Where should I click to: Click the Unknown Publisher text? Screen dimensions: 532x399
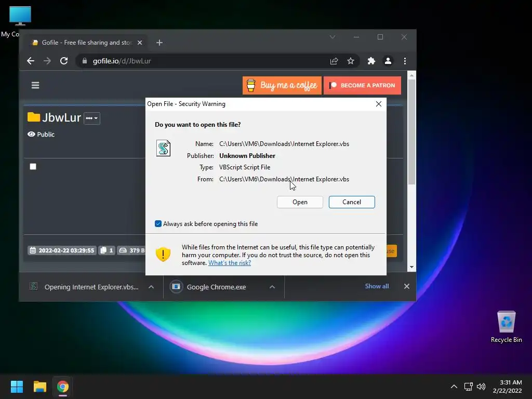pos(247,156)
